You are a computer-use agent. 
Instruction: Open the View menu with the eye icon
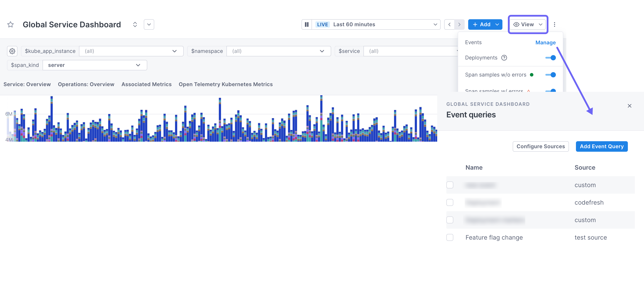(x=528, y=24)
